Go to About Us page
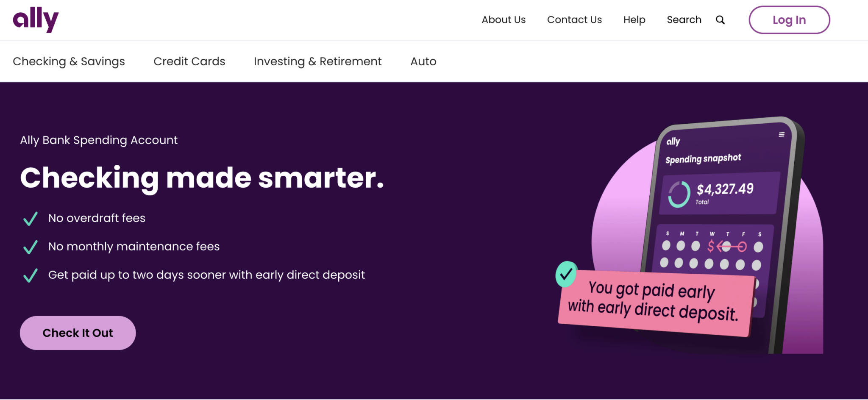This screenshot has height=400, width=868. tap(504, 20)
